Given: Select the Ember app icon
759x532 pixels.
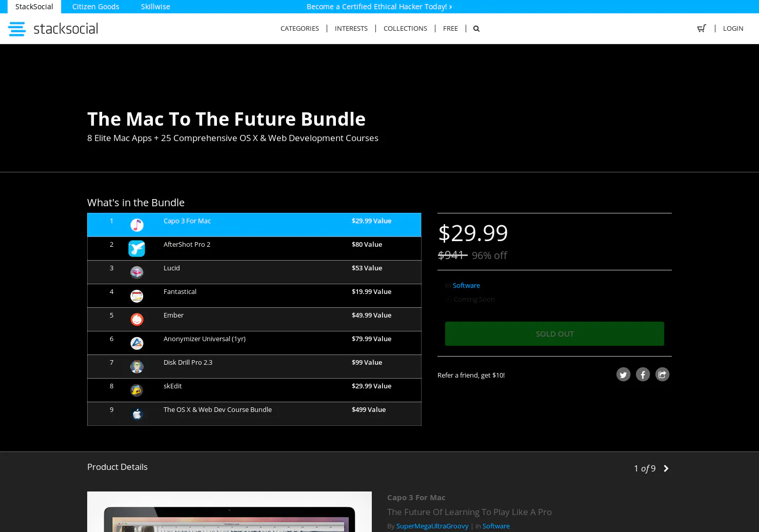Looking at the screenshot, I should tap(136, 319).
